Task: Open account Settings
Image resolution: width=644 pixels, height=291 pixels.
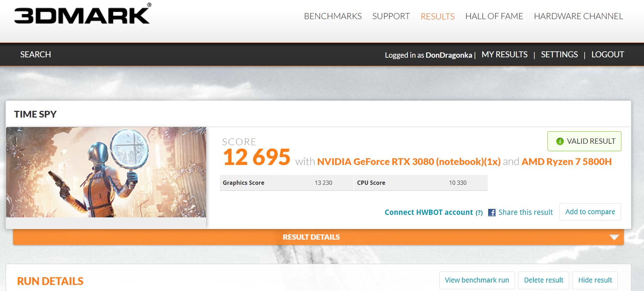Action: pyautogui.click(x=559, y=55)
